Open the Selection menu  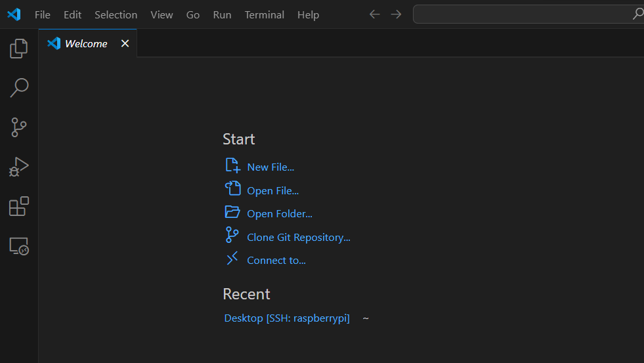pos(116,14)
